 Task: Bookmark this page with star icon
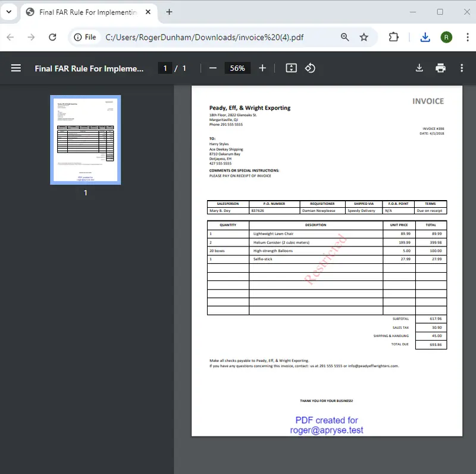(364, 37)
